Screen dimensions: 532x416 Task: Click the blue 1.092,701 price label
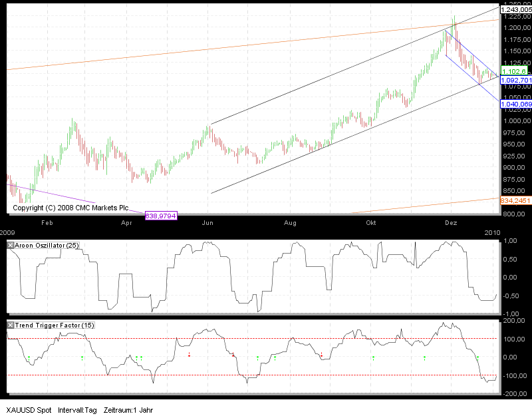click(514, 79)
